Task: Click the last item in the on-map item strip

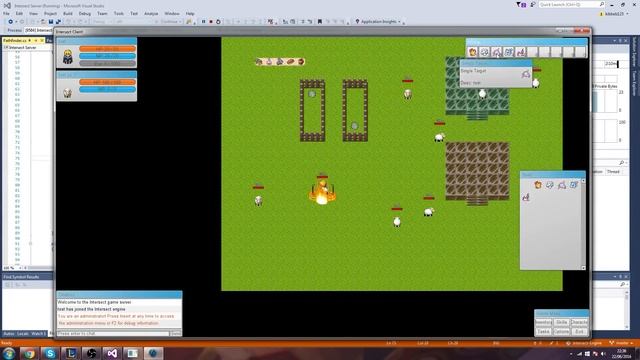Action: coord(301,62)
